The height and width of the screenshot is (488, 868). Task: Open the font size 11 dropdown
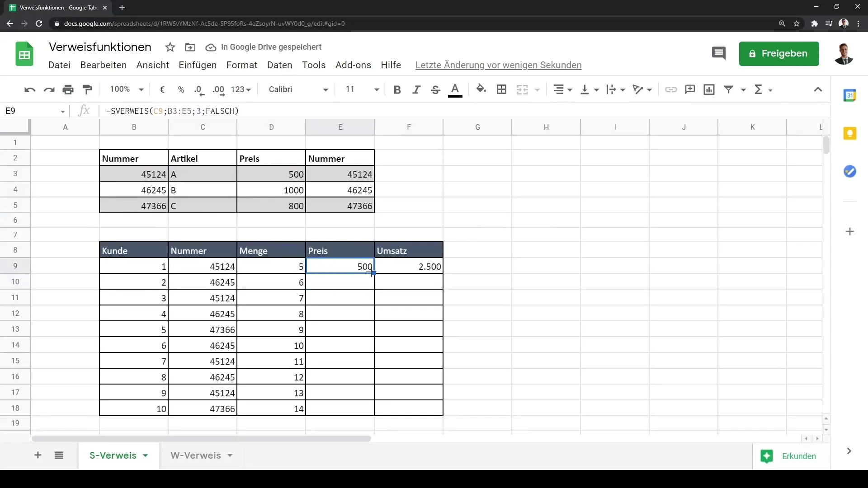tap(362, 89)
